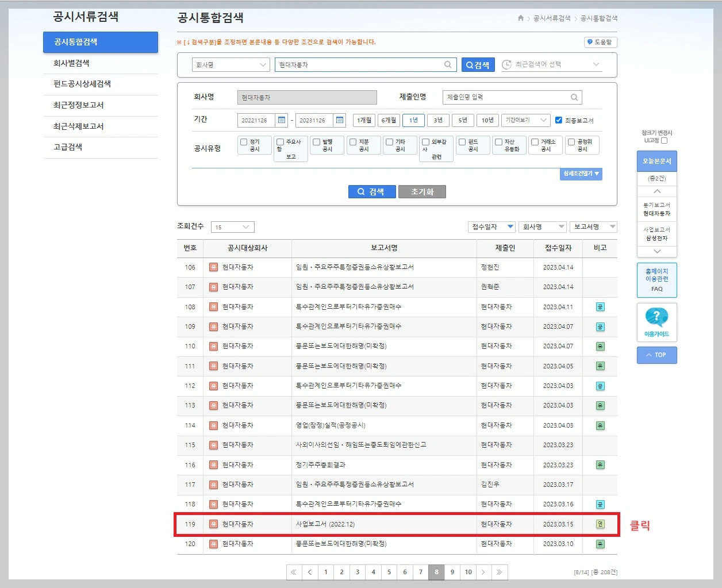Click the recent search history clock icon
The image size is (722, 588).
(x=506, y=65)
